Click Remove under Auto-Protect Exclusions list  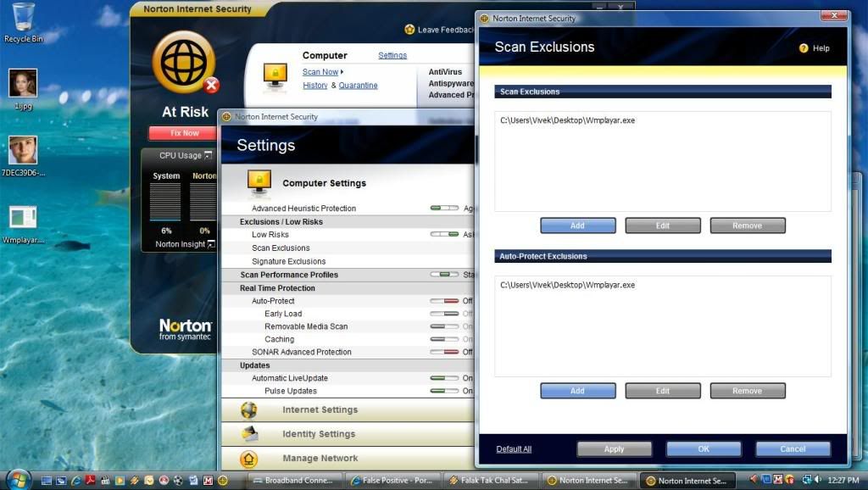coord(748,391)
